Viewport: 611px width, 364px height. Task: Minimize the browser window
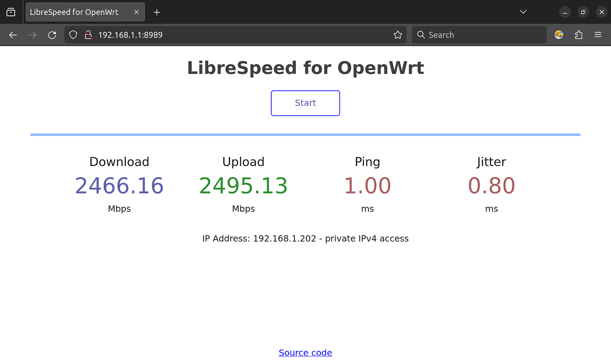coord(565,12)
